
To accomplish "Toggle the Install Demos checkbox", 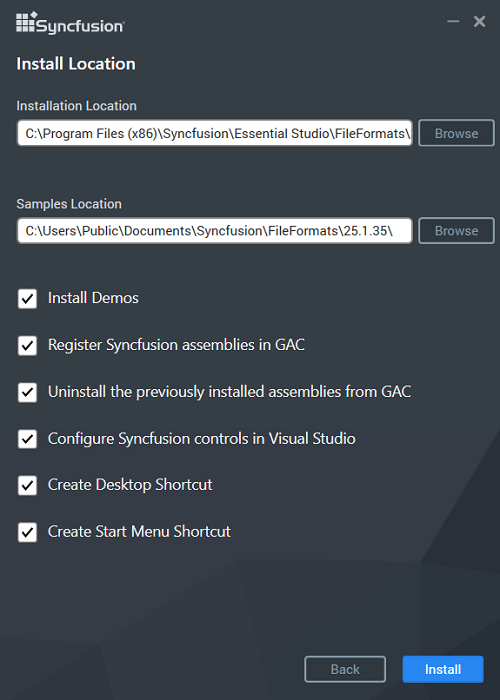I will [27, 298].
